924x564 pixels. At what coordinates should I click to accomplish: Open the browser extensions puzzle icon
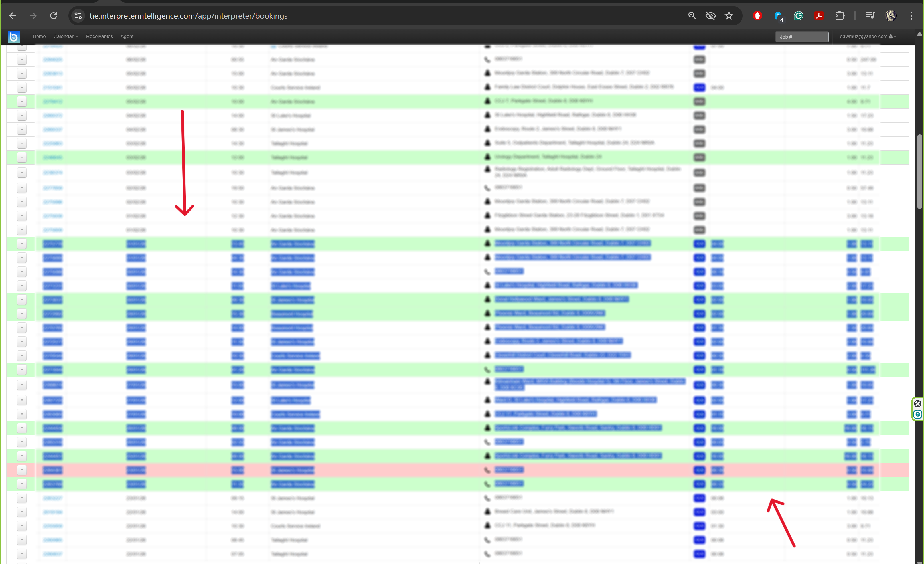(840, 16)
